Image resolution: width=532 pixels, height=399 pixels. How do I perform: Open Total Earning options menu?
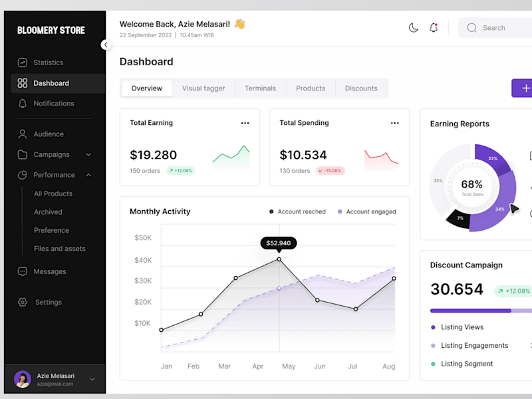click(245, 123)
